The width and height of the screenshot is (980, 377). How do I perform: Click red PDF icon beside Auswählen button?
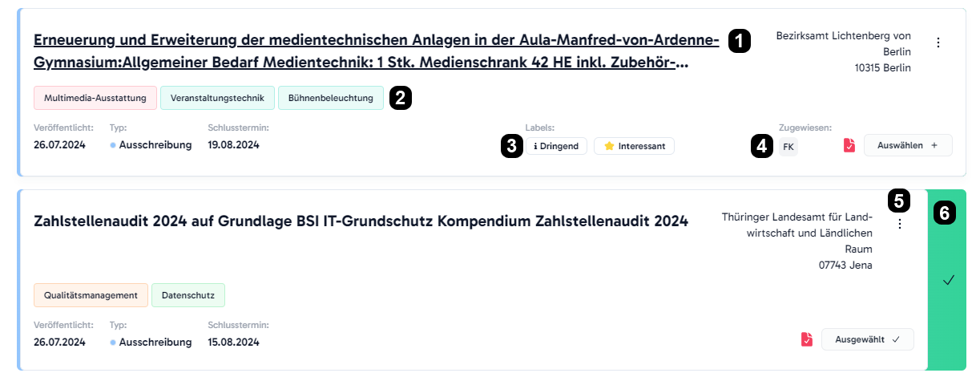[x=849, y=145]
